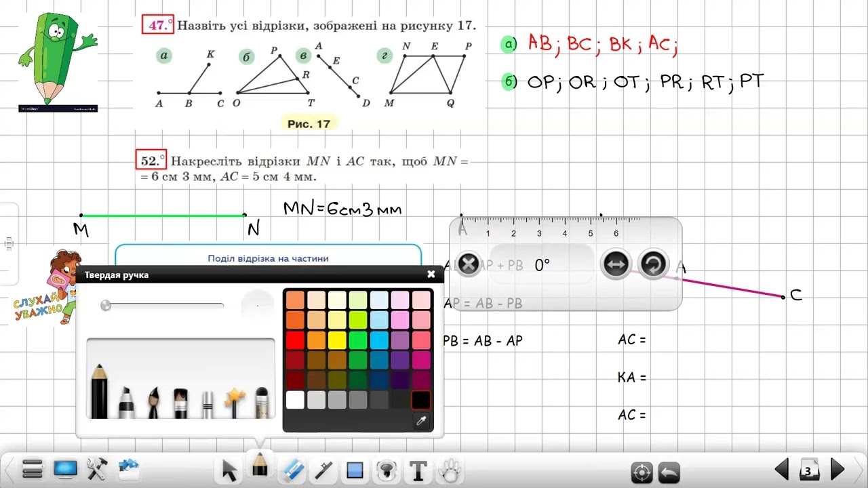This screenshot has height=488, width=868.
Task: Select the magic wand pen tool in toolbar
Action: (323, 469)
